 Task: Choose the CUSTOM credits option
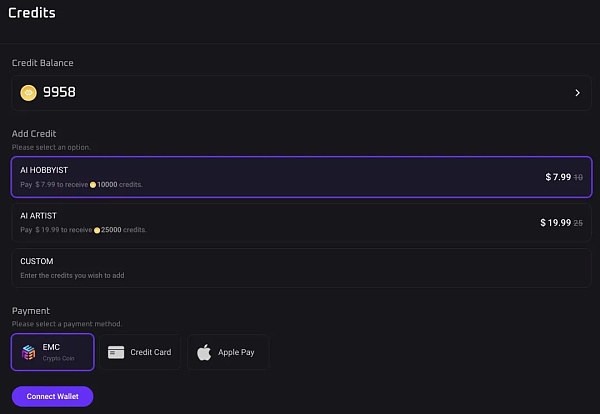(300, 267)
